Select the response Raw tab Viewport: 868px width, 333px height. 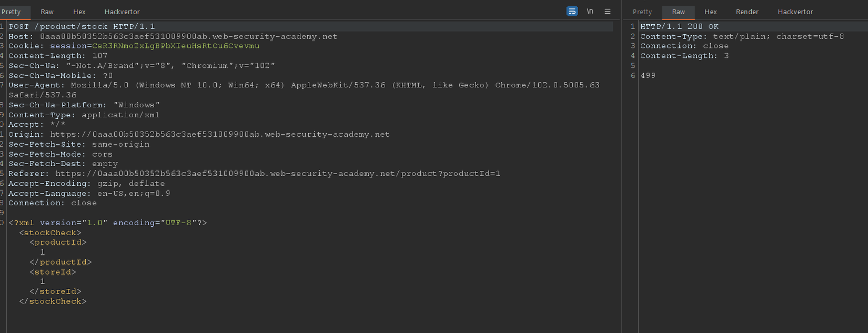point(679,12)
